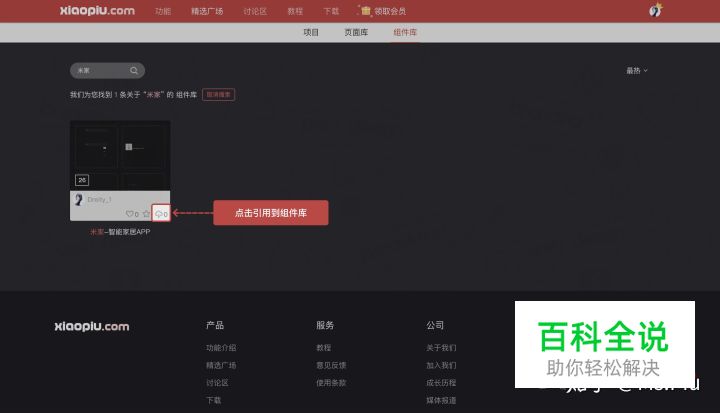Switch to 页面库 tab
The width and height of the screenshot is (720, 413).
click(356, 32)
